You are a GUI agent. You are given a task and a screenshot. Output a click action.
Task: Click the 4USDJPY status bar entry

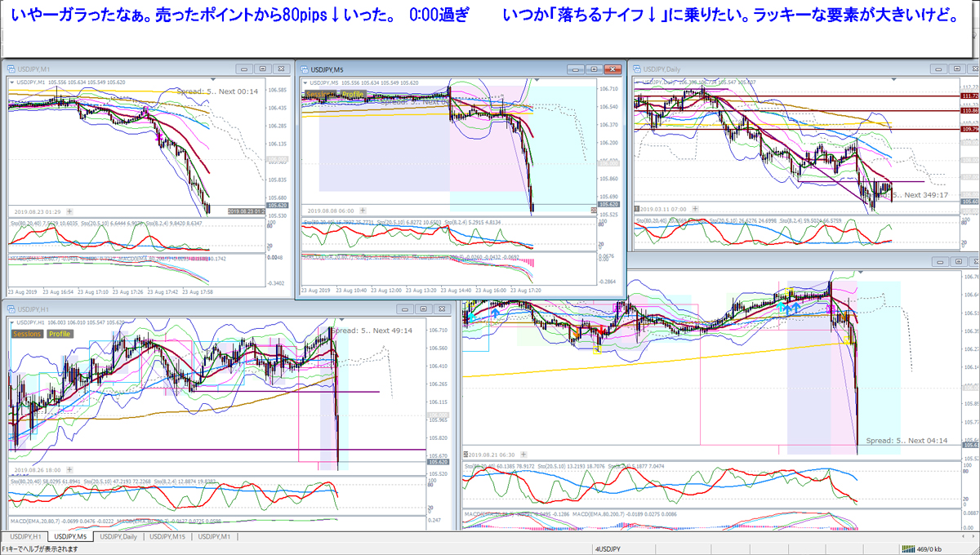tap(607, 548)
